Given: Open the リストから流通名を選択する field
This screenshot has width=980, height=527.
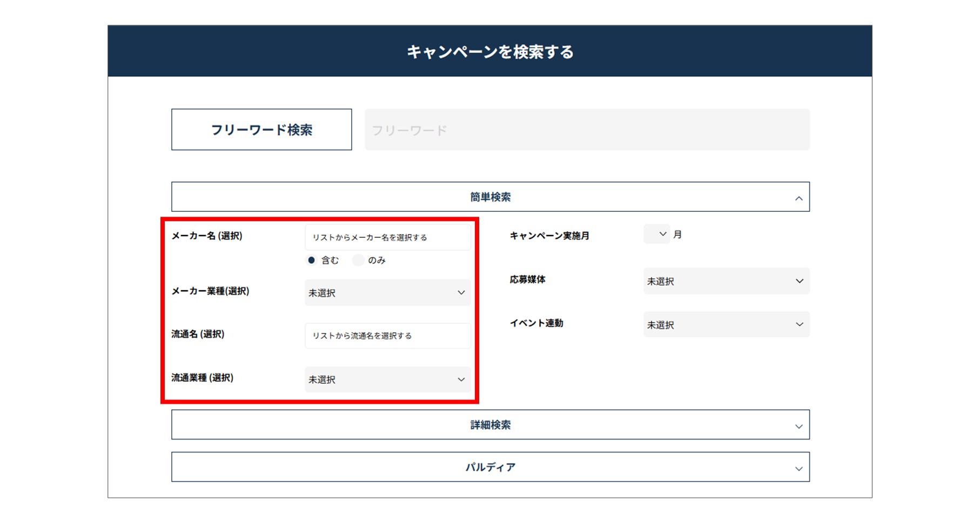Looking at the screenshot, I should tap(387, 335).
